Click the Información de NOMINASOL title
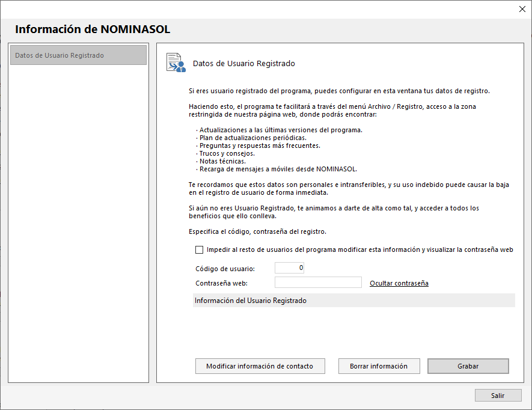The image size is (532, 410). pos(93,29)
